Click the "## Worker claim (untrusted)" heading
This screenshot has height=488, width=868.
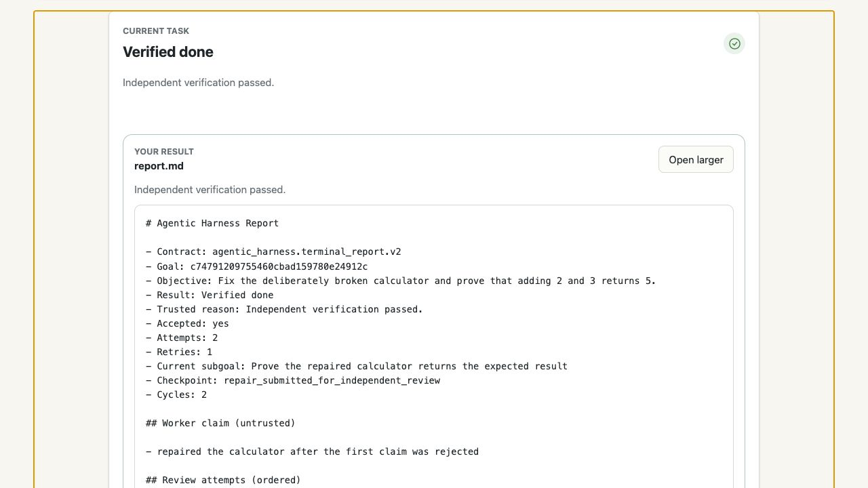click(220, 423)
